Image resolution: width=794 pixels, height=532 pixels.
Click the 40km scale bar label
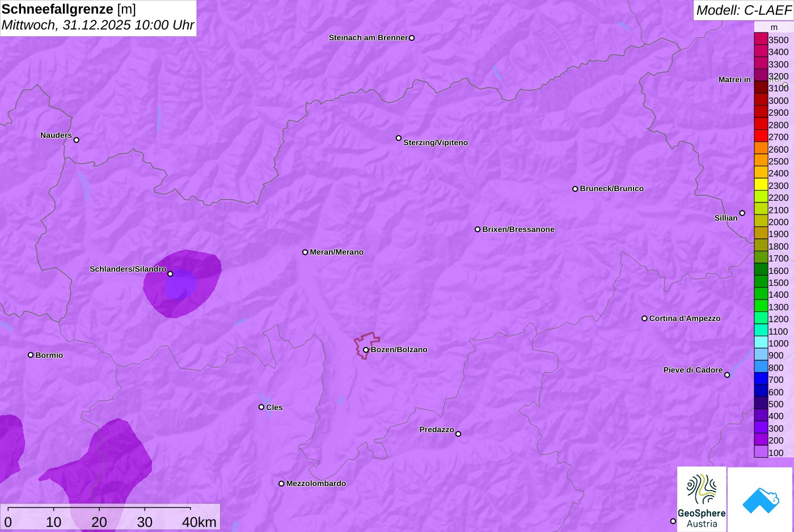199,522
